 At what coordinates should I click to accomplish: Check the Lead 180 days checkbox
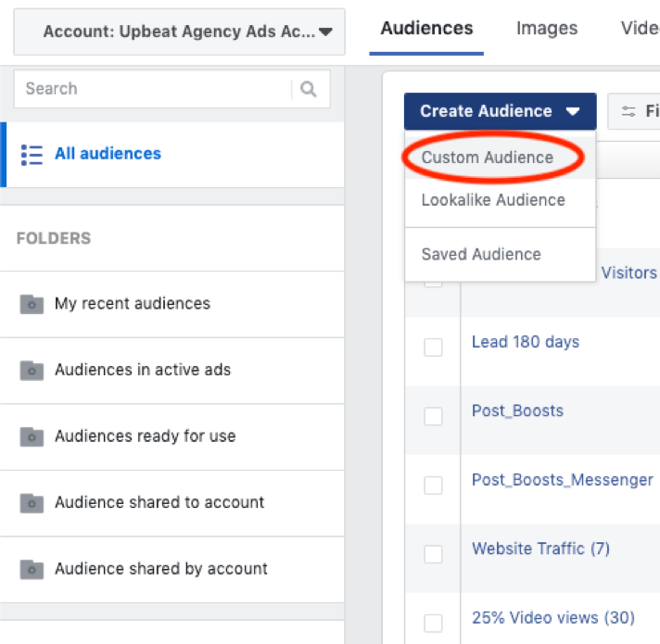433,347
